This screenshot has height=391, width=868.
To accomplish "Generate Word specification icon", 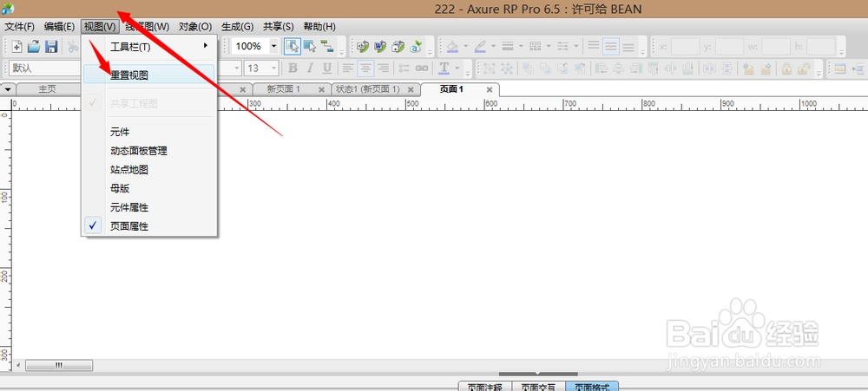I will pyautogui.click(x=380, y=47).
